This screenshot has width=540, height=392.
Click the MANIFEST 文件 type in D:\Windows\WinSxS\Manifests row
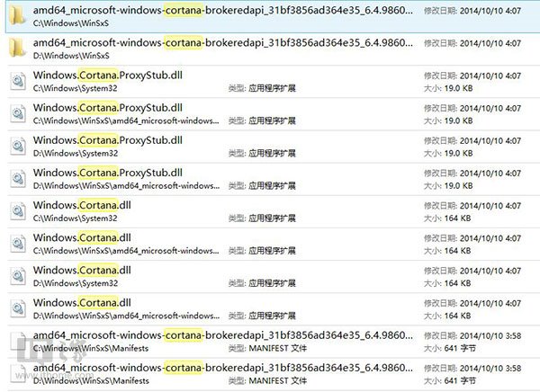tap(277, 381)
